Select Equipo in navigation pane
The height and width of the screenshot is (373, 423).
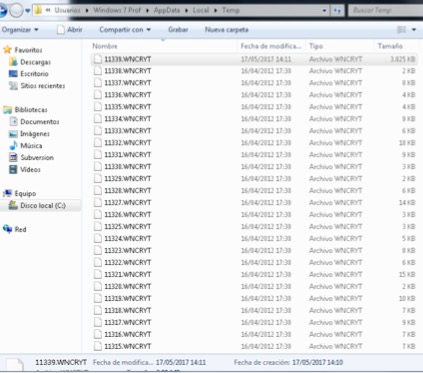click(x=25, y=193)
